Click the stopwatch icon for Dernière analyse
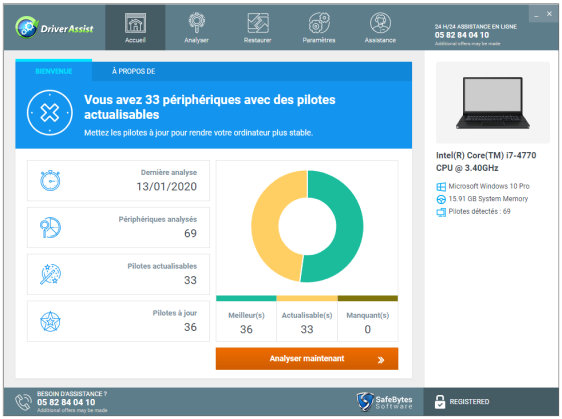This screenshot has height=419, width=562. click(50, 180)
